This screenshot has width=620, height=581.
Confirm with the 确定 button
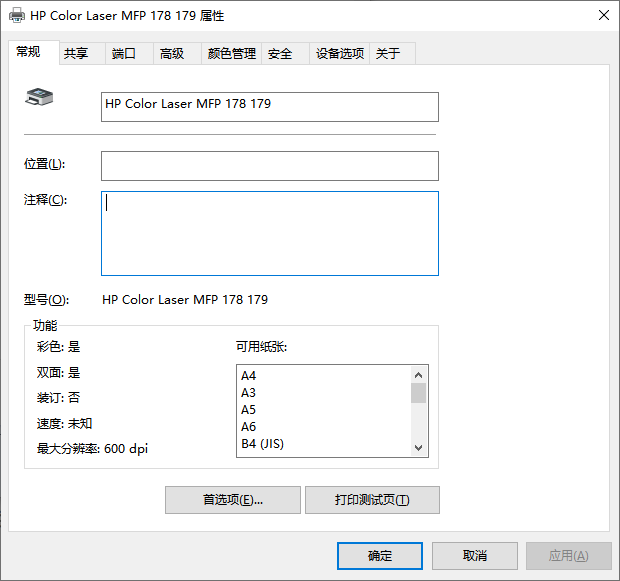(380, 556)
